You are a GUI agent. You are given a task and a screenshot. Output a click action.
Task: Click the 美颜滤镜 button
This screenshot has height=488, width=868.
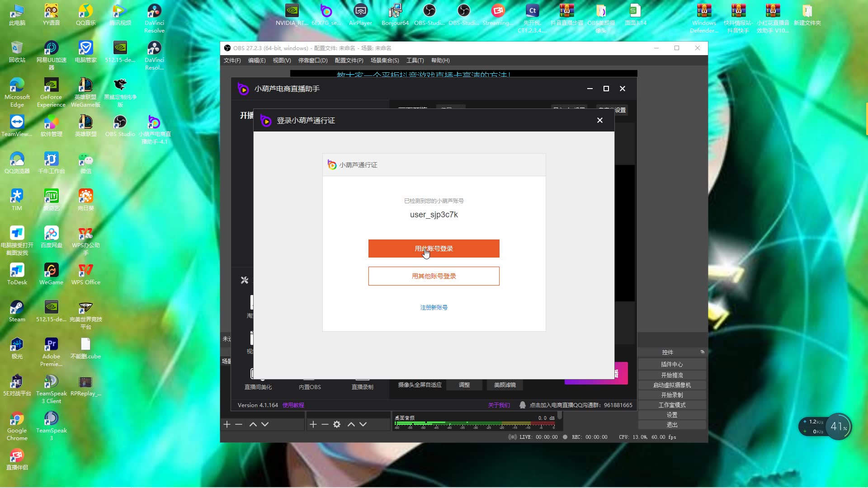[x=505, y=385]
